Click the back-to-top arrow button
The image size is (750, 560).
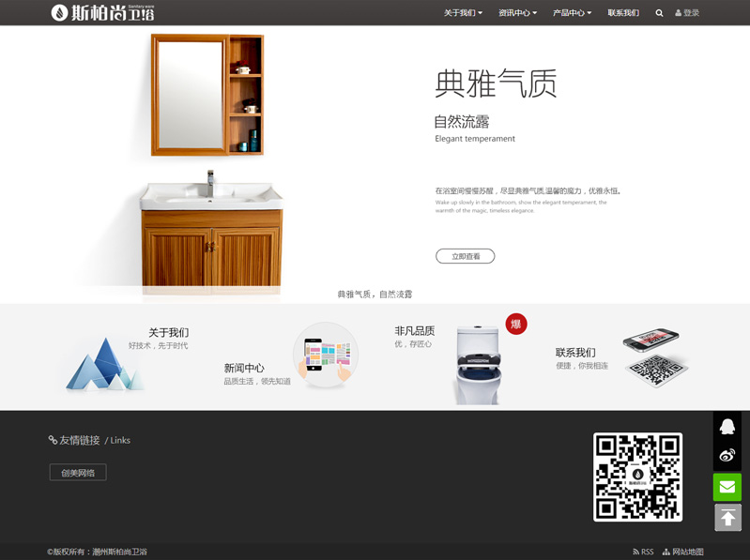click(728, 518)
